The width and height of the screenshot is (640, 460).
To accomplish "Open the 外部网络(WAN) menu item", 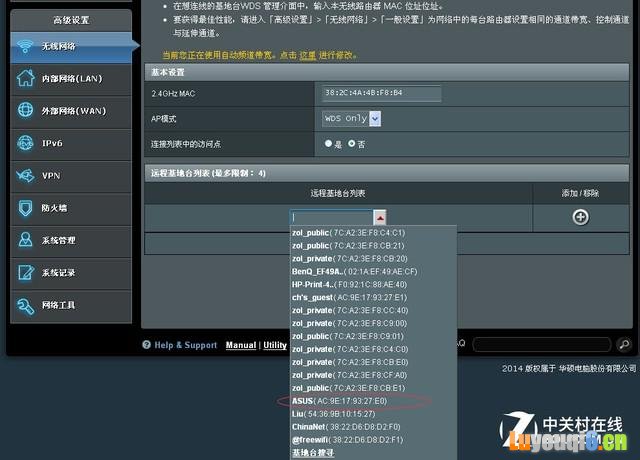I will (71, 111).
